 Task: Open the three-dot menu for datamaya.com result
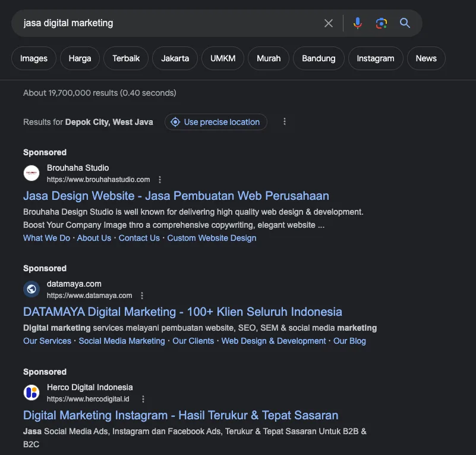[x=141, y=295]
